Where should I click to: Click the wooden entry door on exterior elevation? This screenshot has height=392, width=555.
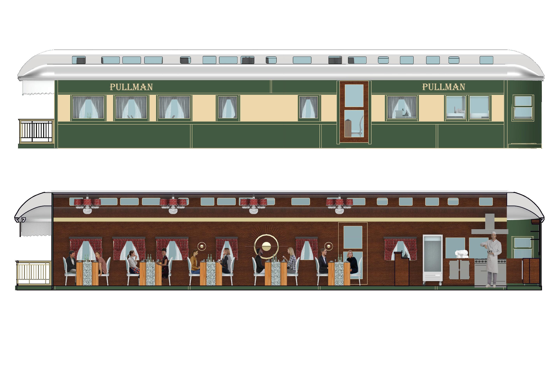[354, 112]
